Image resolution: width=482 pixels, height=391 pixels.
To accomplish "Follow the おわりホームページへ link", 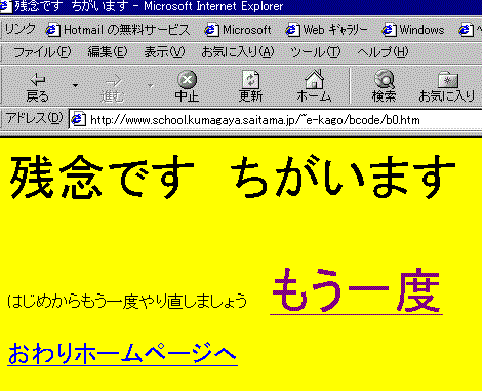I will click(x=122, y=354).
